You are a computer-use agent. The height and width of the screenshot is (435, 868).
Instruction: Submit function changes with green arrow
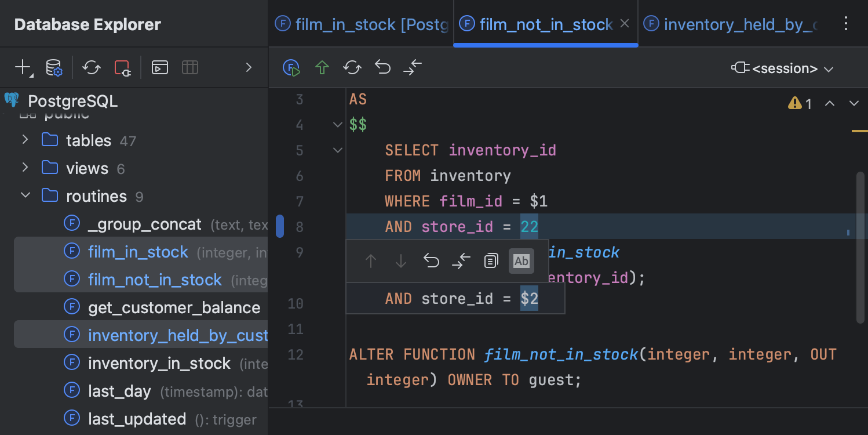[322, 67]
